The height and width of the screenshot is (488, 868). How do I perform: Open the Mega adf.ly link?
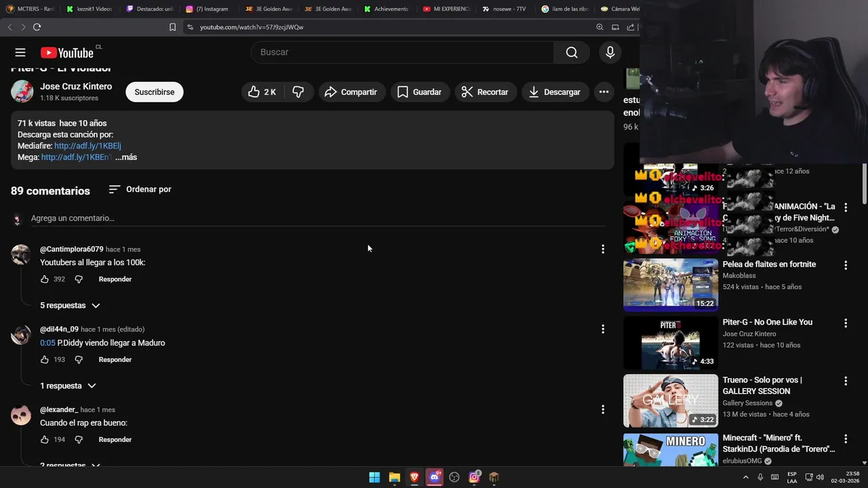[x=76, y=157]
